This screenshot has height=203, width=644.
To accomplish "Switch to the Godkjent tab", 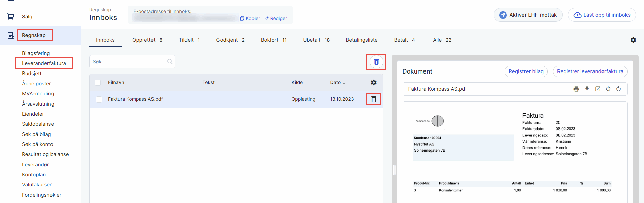I will coord(230,40).
